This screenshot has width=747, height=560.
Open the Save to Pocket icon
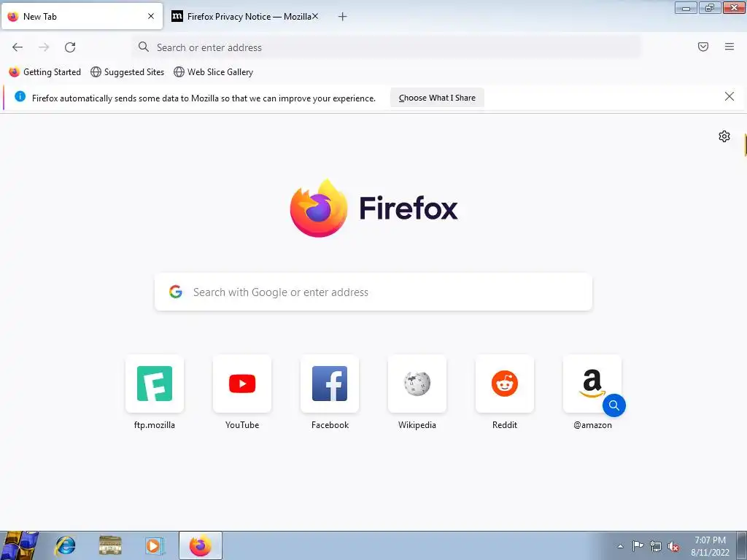coord(703,47)
